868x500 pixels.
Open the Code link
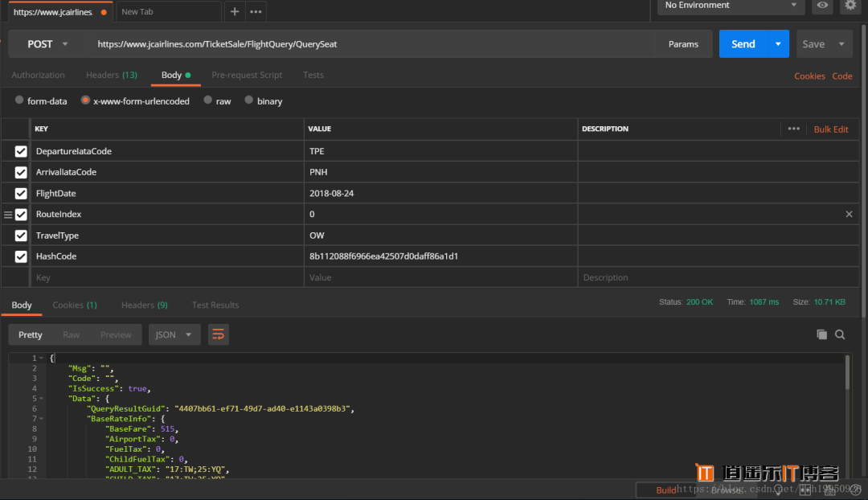coord(842,76)
